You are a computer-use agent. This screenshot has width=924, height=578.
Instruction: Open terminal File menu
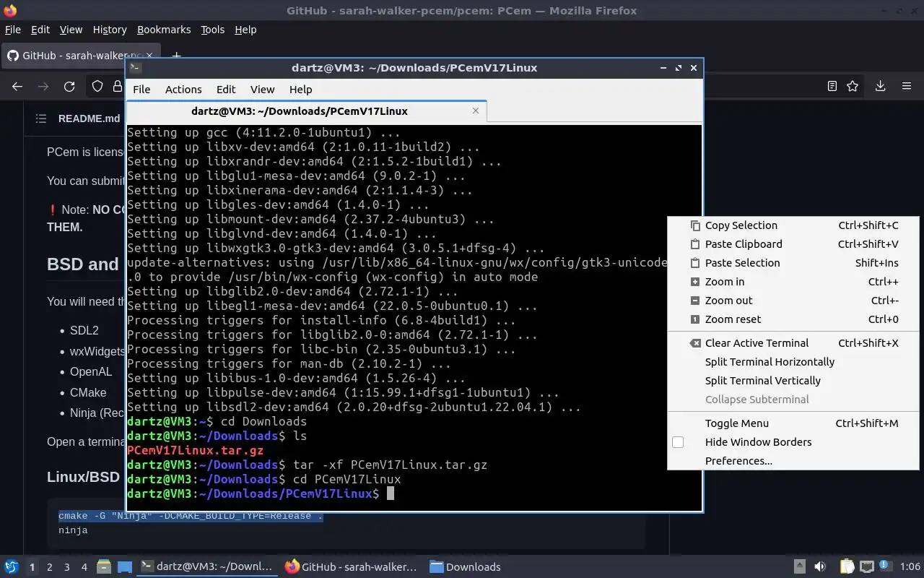tap(141, 89)
